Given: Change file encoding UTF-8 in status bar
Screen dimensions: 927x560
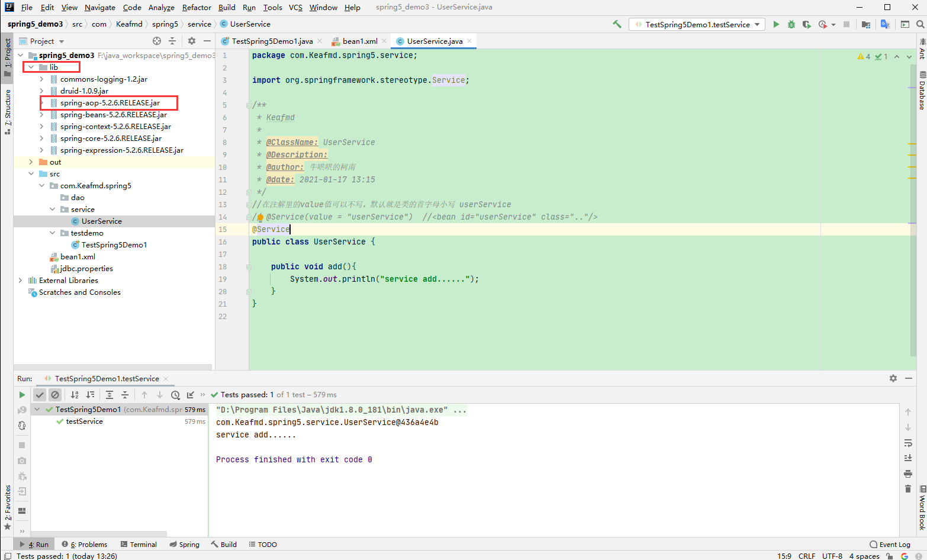Looking at the screenshot, I should (832, 556).
